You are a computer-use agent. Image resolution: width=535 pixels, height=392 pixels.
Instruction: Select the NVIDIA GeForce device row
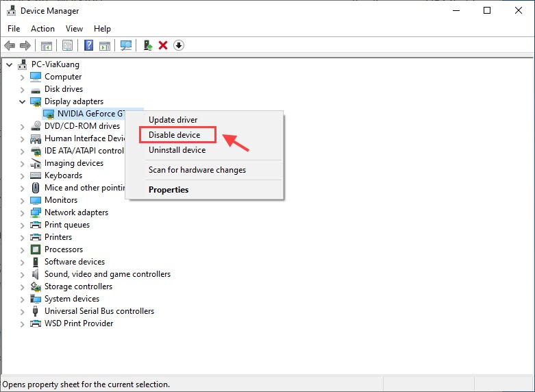(84, 114)
